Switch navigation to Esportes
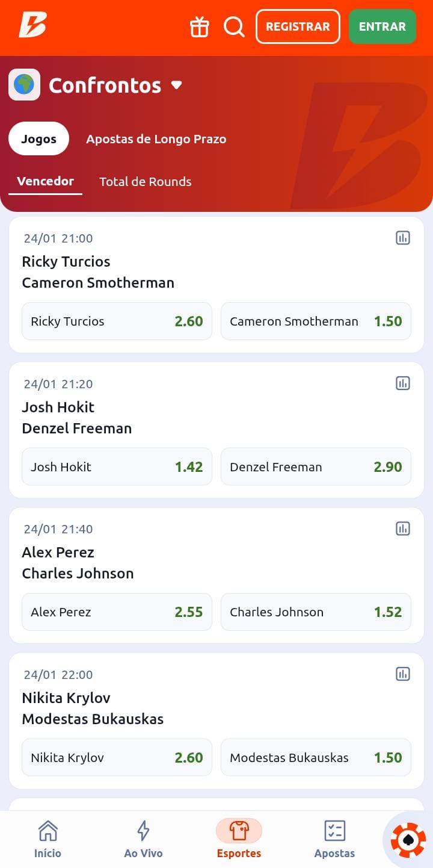This screenshot has height=868, width=433. [x=239, y=838]
